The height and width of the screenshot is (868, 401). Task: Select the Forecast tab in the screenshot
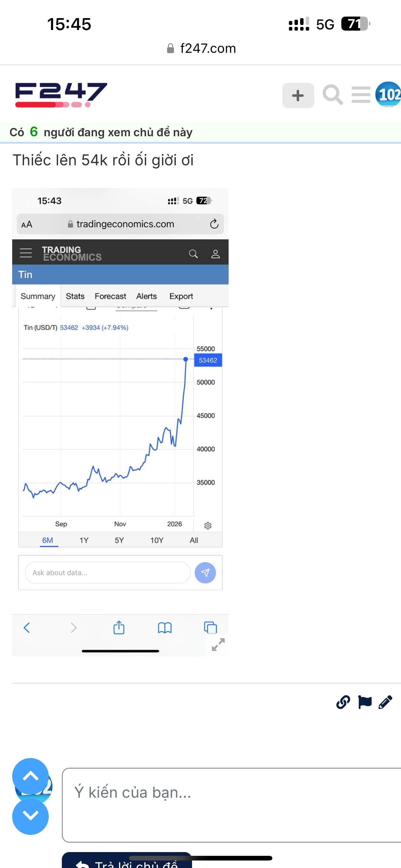pos(110,296)
